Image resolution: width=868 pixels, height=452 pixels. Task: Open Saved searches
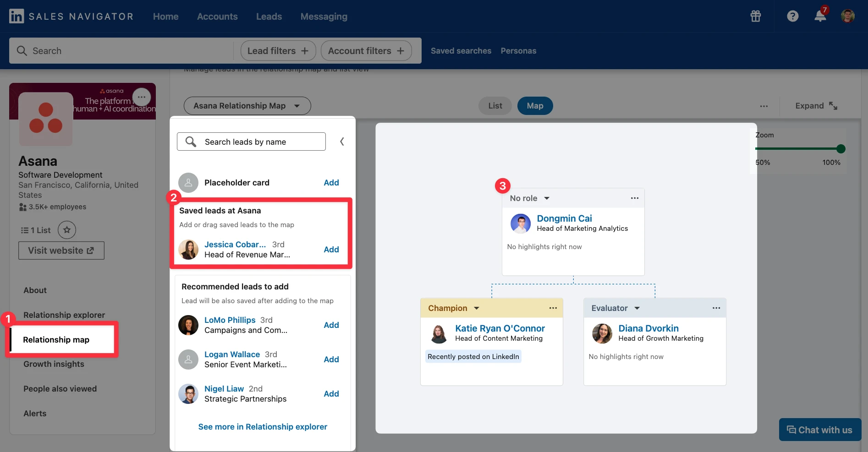[x=461, y=51]
